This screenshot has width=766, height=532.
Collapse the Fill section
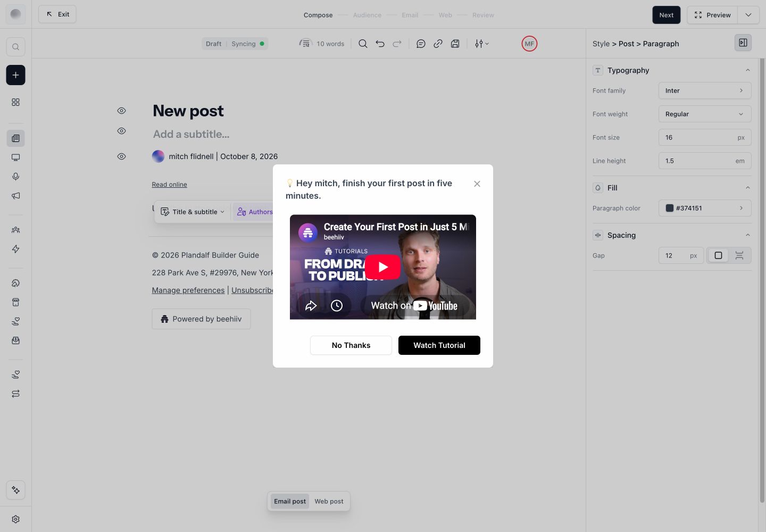point(748,188)
